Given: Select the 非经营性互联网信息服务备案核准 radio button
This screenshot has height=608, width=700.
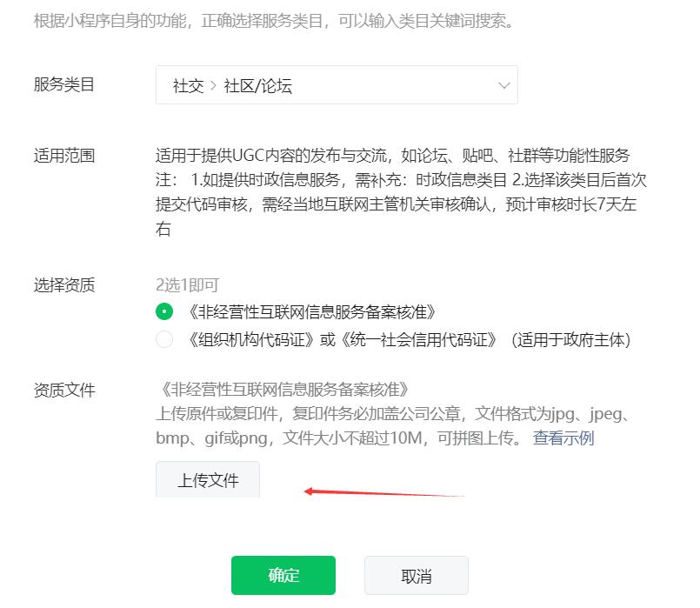Looking at the screenshot, I should [164, 311].
